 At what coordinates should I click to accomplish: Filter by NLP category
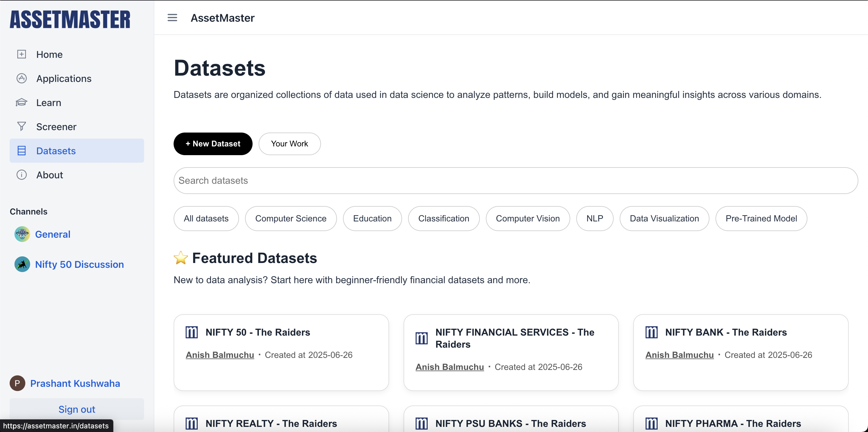coord(595,218)
